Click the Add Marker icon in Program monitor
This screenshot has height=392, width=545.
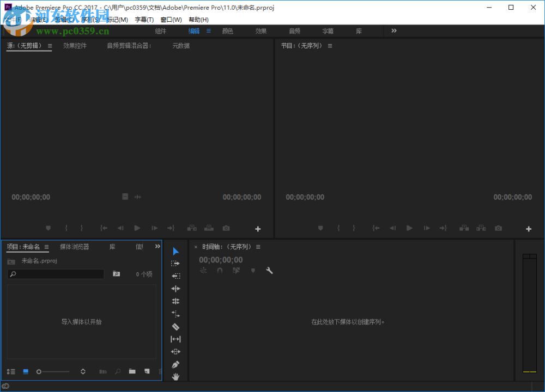(x=320, y=228)
